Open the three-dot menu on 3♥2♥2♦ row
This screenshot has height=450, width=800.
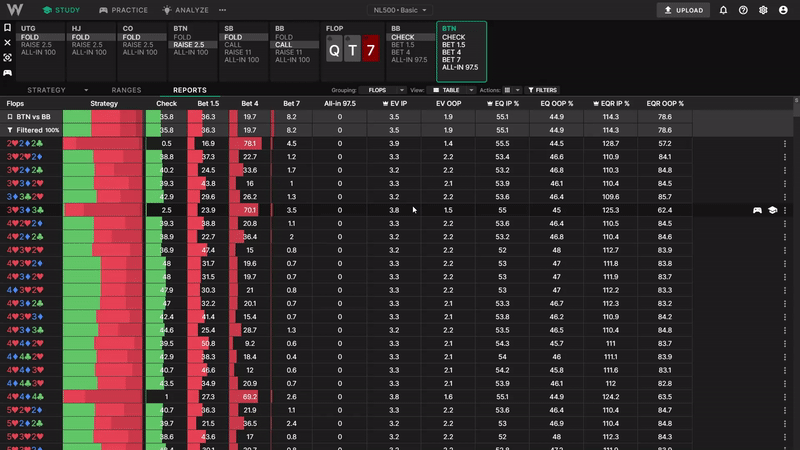[x=785, y=157]
